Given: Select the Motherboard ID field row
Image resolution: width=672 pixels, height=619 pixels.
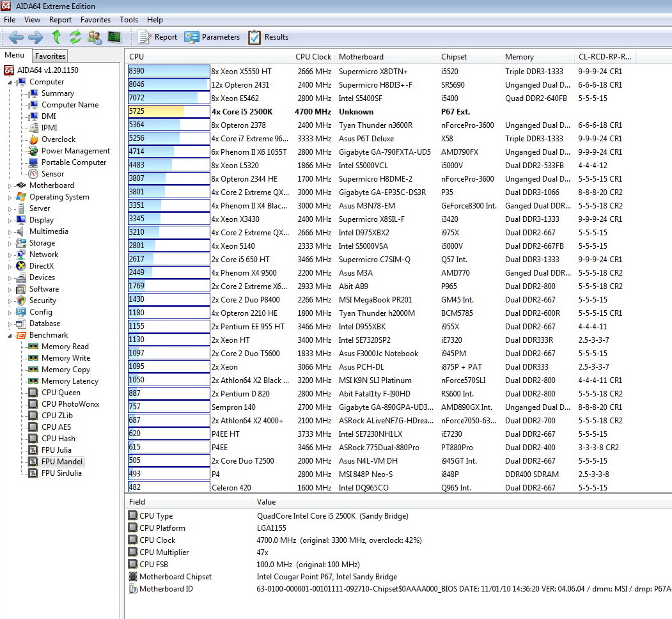Looking at the screenshot, I should [398, 589].
